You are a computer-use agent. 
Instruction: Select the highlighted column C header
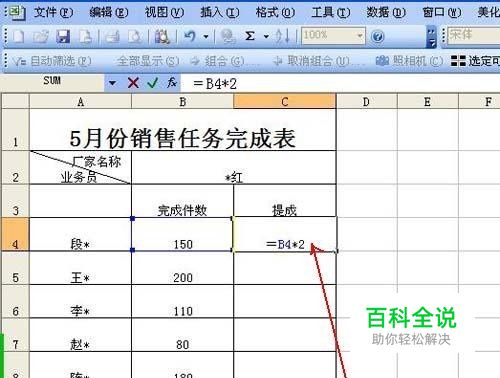coord(285,102)
